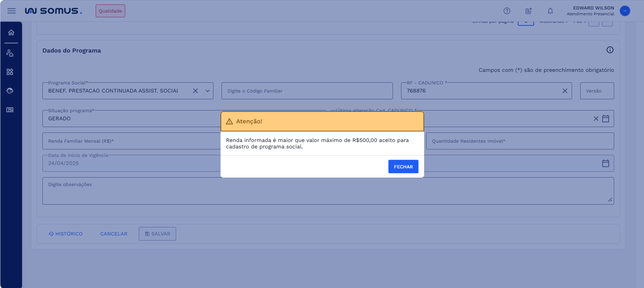Click the face icon in the sidebar
The height and width of the screenshot is (288, 644).
tap(10, 91)
